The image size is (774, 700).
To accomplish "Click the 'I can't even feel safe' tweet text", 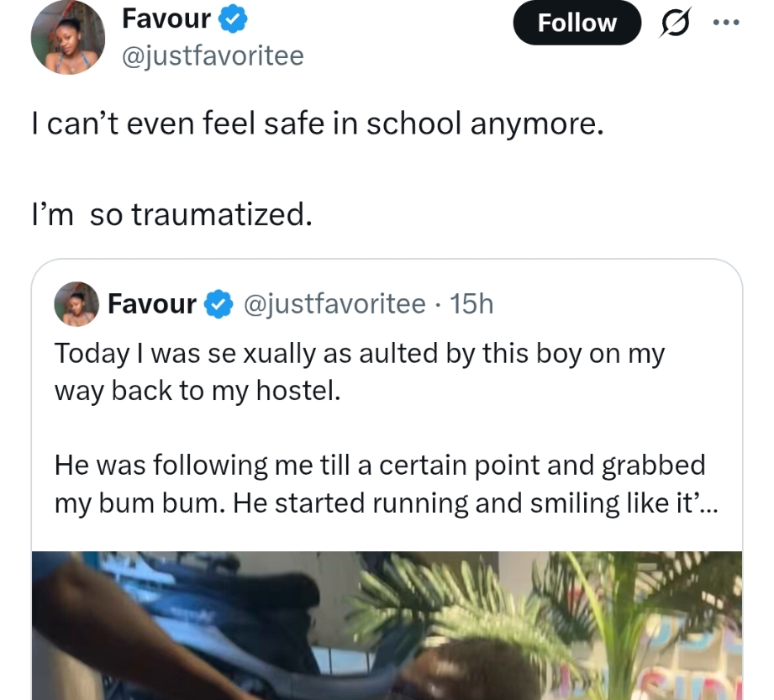I will click(x=318, y=124).
